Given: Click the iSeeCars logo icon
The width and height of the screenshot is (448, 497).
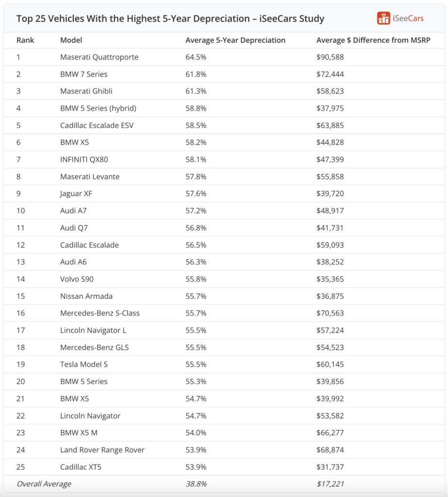Looking at the screenshot, I should coord(384,18).
